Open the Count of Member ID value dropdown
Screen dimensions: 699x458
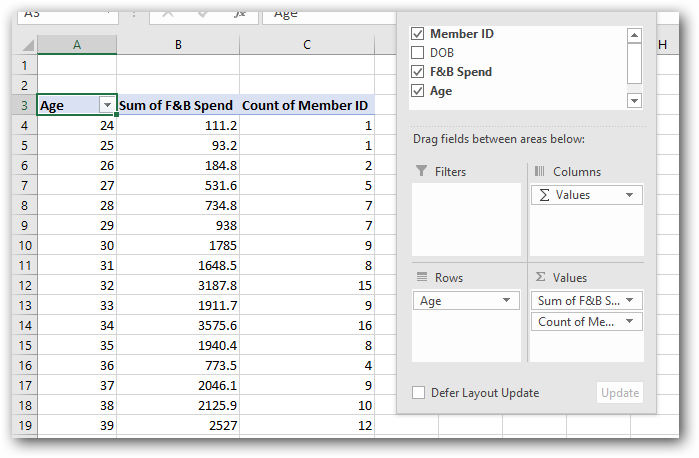[x=630, y=322]
